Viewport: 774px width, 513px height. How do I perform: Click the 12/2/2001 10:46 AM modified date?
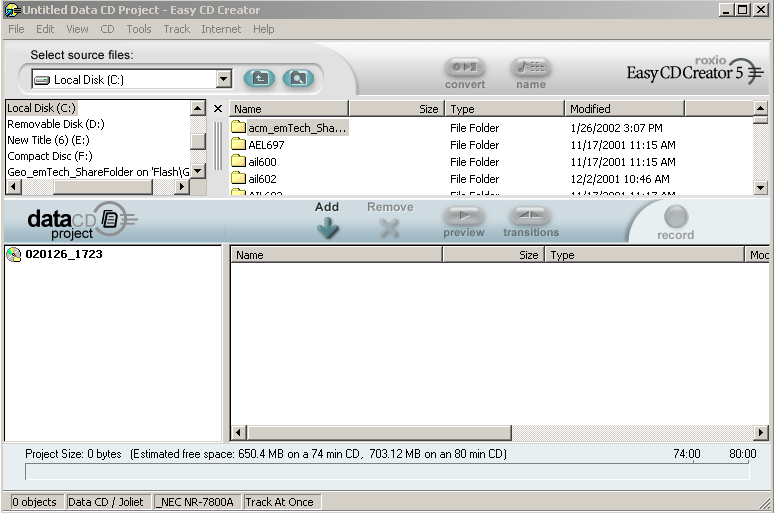(620, 179)
